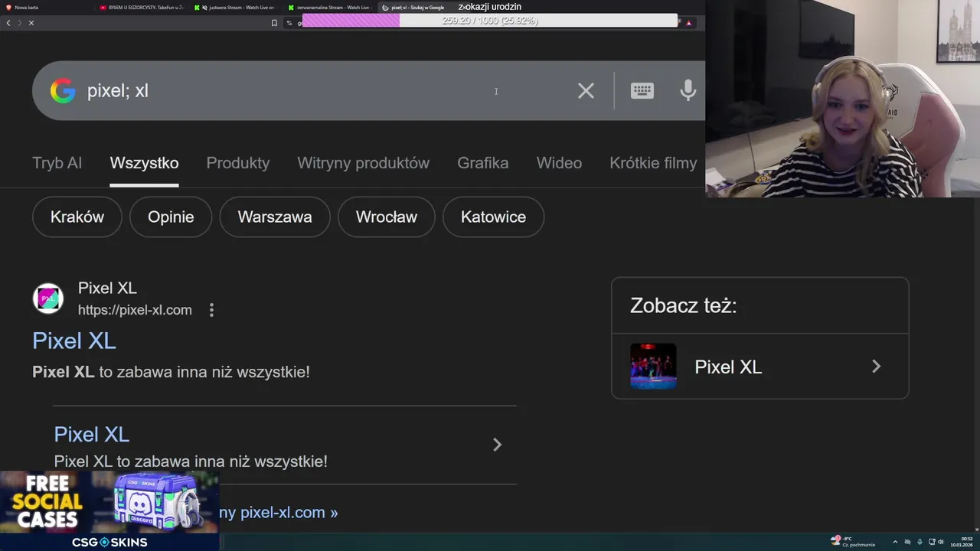Expand the Pixel XL entry arrow in Zobacz też

[877, 367]
